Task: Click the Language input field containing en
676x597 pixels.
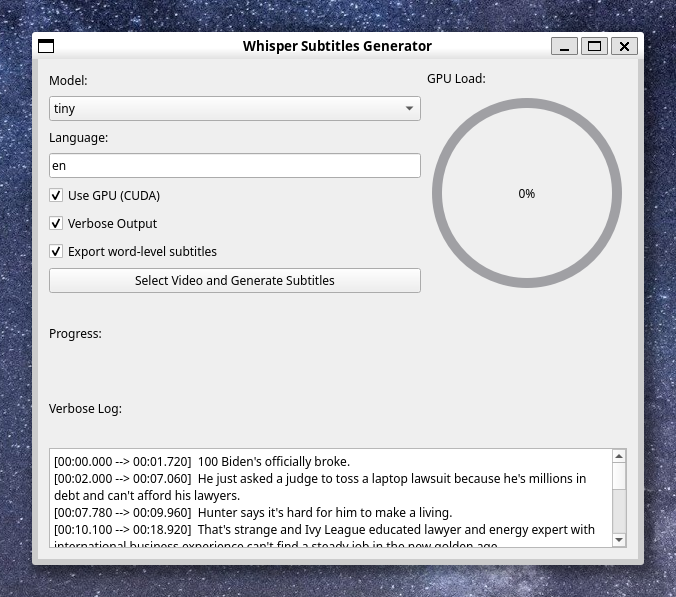Action: tap(235, 166)
